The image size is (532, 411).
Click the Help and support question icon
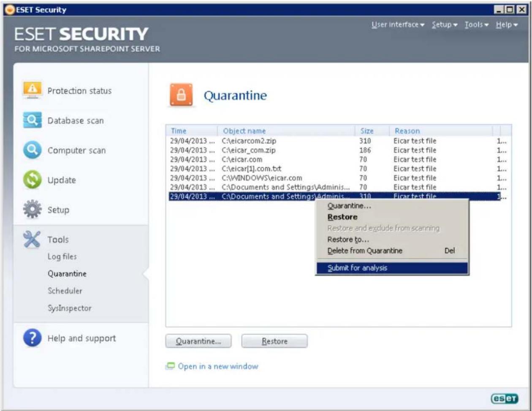(x=32, y=338)
